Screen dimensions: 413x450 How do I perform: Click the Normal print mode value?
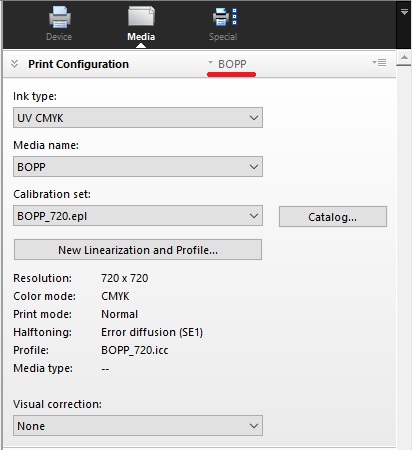119,314
